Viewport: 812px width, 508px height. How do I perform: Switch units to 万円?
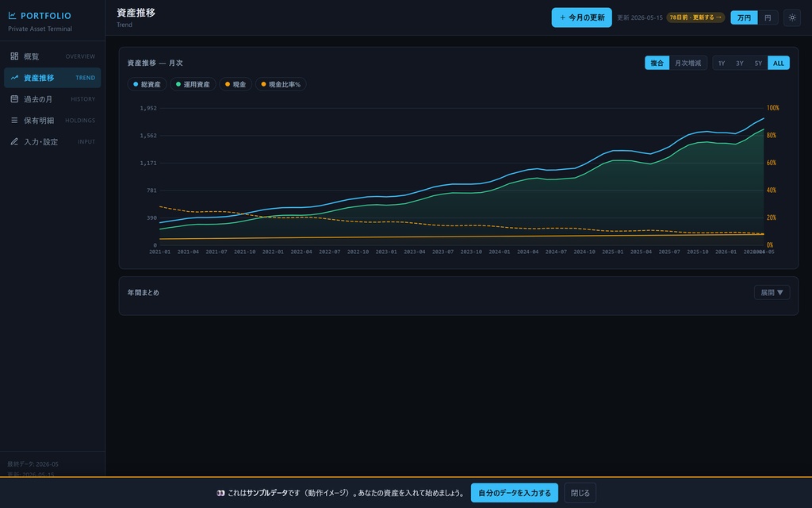[744, 17]
